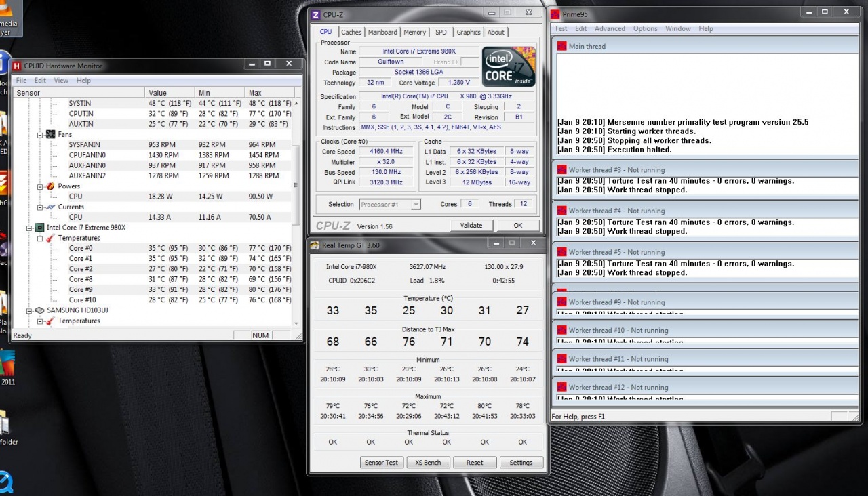The image size is (868, 496).
Task: Click the Hardware Monitor vertical scrollbar thumb
Action: point(296,185)
